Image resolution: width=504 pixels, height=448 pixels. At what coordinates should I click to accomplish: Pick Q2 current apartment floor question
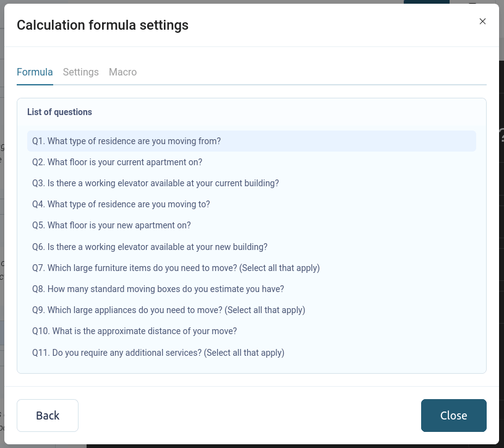117,162
